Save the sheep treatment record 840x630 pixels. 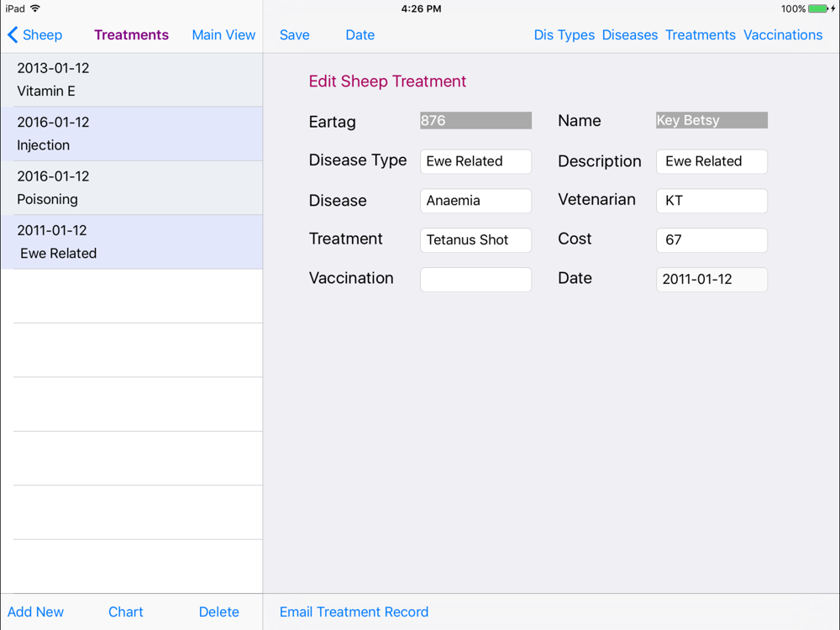tap(294, 34)
